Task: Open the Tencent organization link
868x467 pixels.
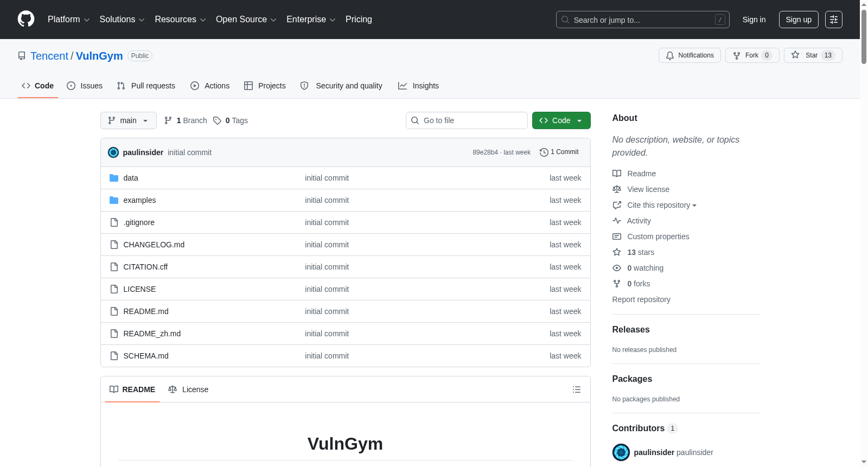Action: point(49,56)
